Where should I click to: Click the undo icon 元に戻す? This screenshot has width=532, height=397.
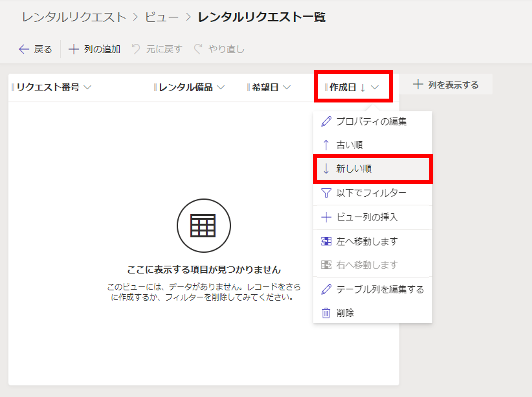(x=136, y=49)
